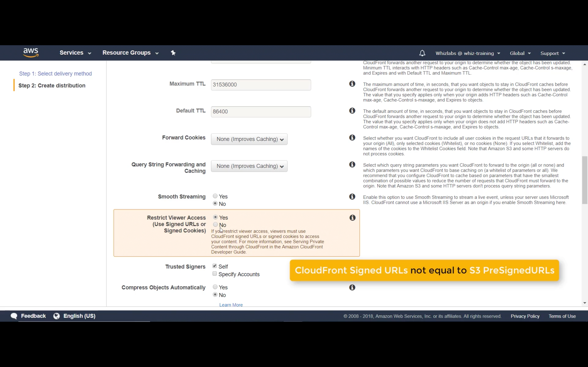Image resolution: width=588 pixels, height=367 pixels.
Task: Enable Specify Accounts trusted signer checkbox
Action: click(215, 274)
